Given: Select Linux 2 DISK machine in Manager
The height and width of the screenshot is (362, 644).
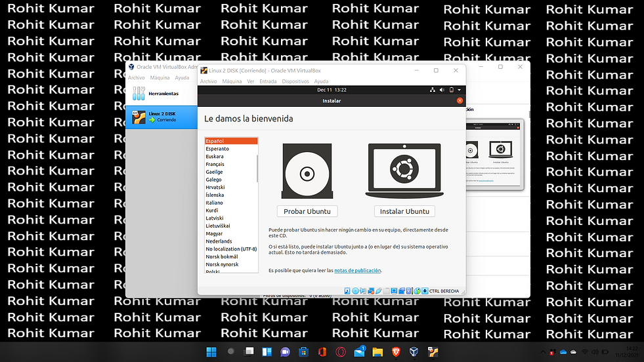Looking at the screenshot, I should 162,117.
